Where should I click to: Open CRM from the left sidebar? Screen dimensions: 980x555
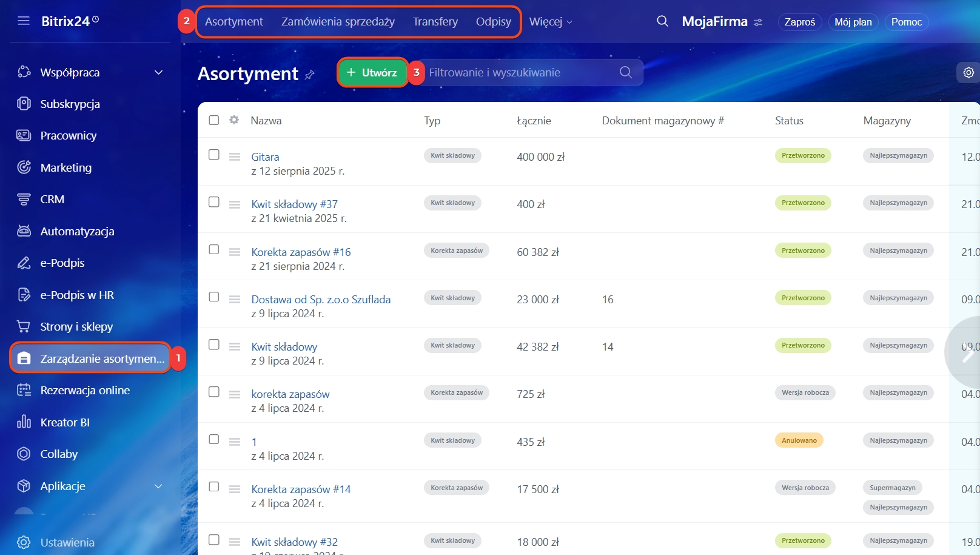(52, 200)
